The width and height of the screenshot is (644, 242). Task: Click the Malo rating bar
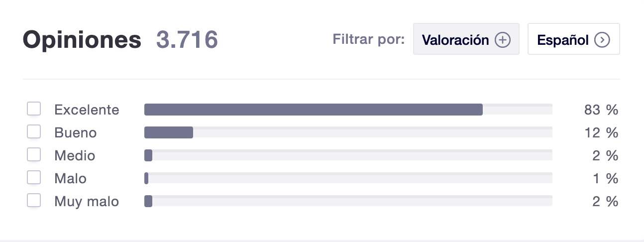point(348,178)
